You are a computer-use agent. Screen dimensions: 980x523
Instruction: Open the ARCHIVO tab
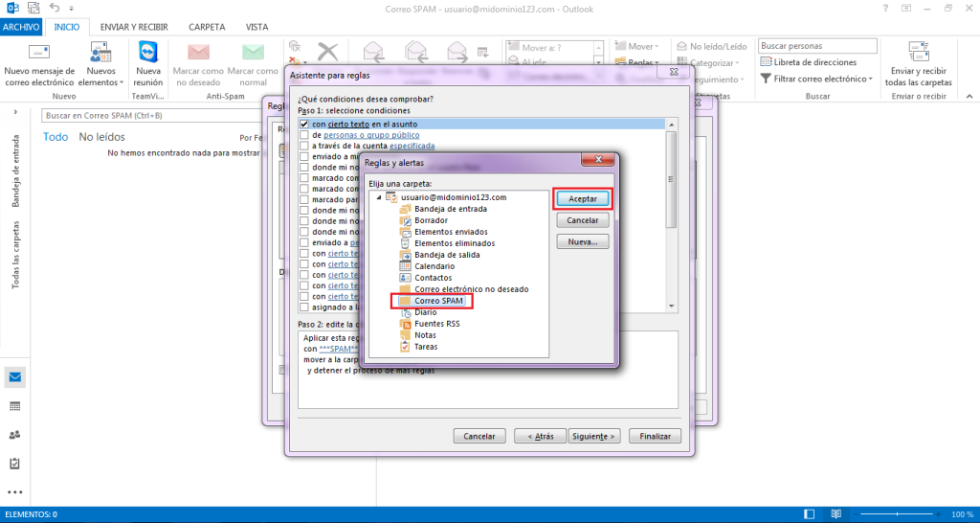tap(21, 27)
